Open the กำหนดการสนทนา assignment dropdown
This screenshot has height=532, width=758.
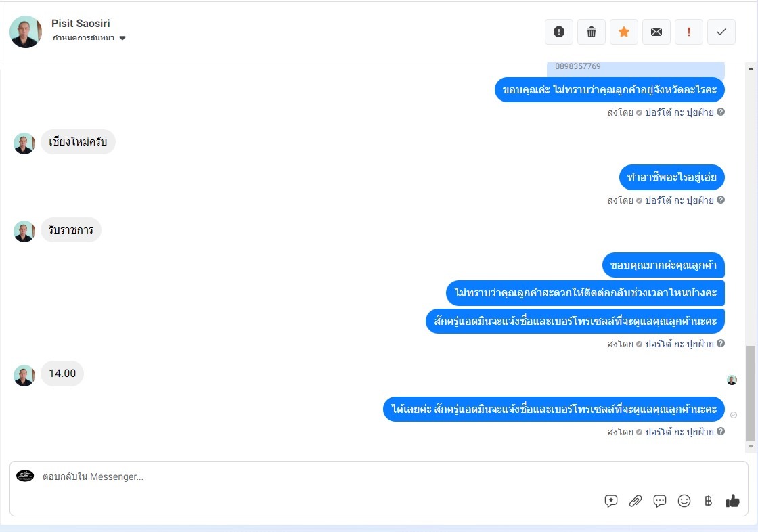point(89,38)
